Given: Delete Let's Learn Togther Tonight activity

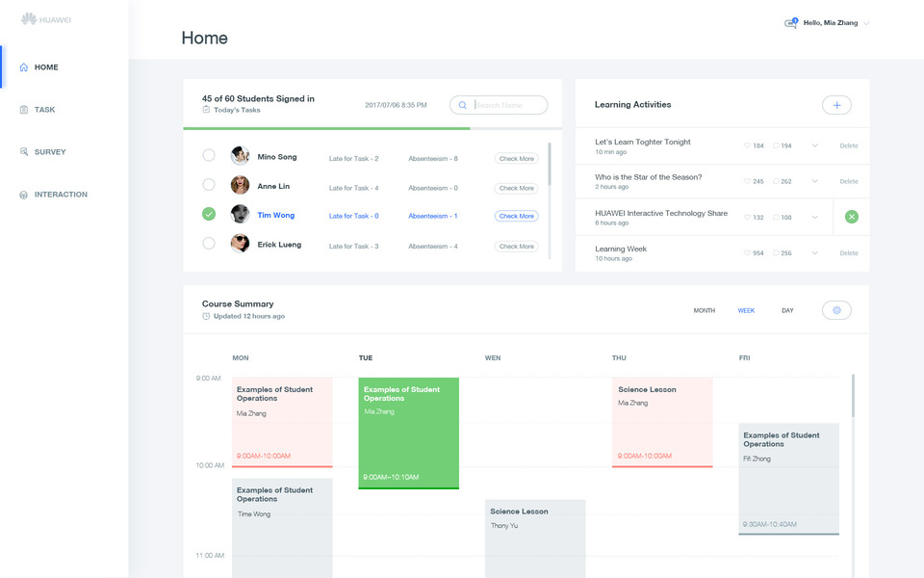Looking at the screenshot, I should pyautogui.click(x=849, y=145).
